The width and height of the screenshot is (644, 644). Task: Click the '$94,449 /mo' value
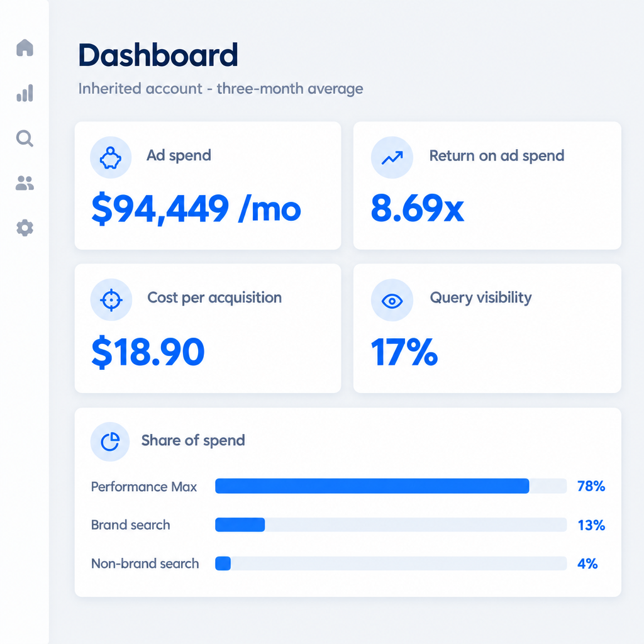196,209
